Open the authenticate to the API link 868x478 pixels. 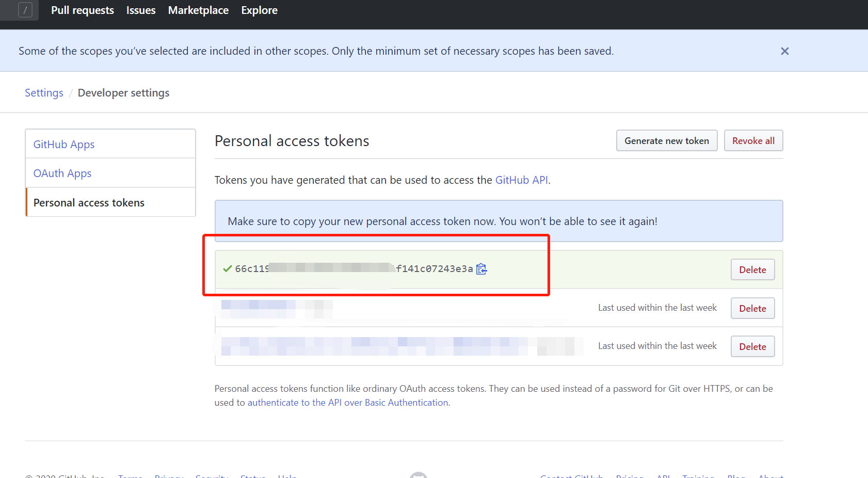point(348,403)
